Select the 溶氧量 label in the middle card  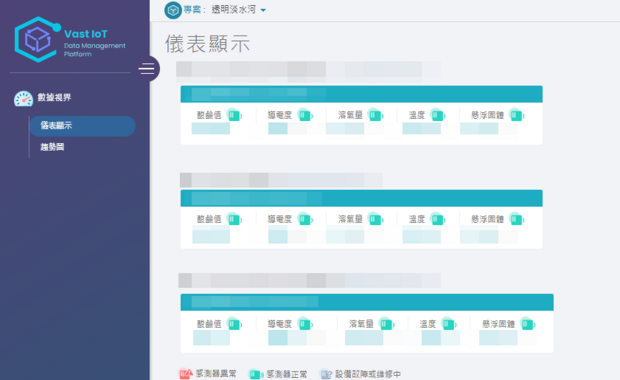(350, 219)
